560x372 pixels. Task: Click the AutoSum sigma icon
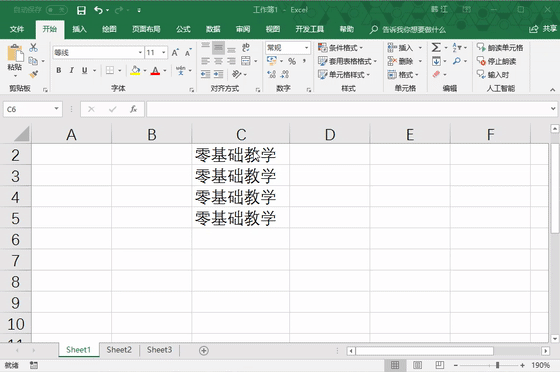tap(436, 47)
